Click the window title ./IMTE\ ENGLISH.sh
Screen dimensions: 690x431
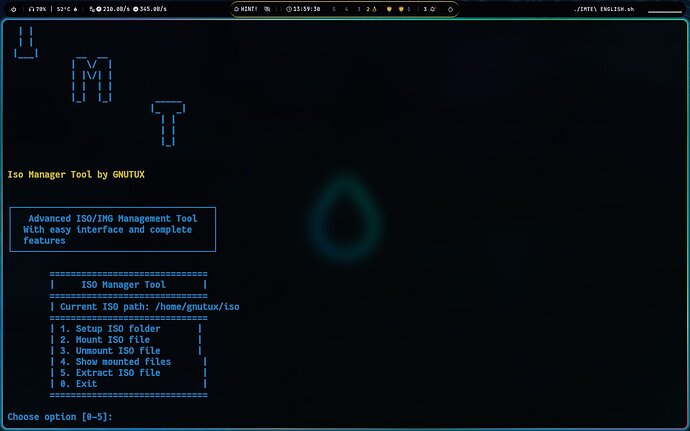coord(604,9)
